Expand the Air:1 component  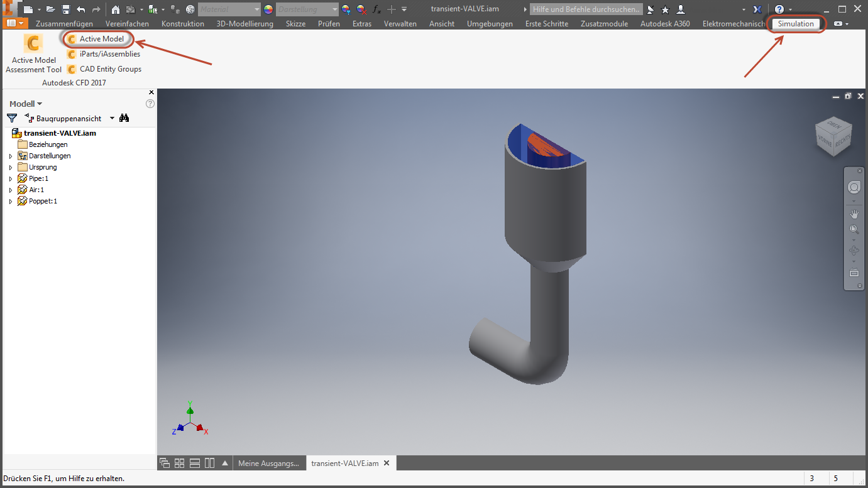pos(11,190)
